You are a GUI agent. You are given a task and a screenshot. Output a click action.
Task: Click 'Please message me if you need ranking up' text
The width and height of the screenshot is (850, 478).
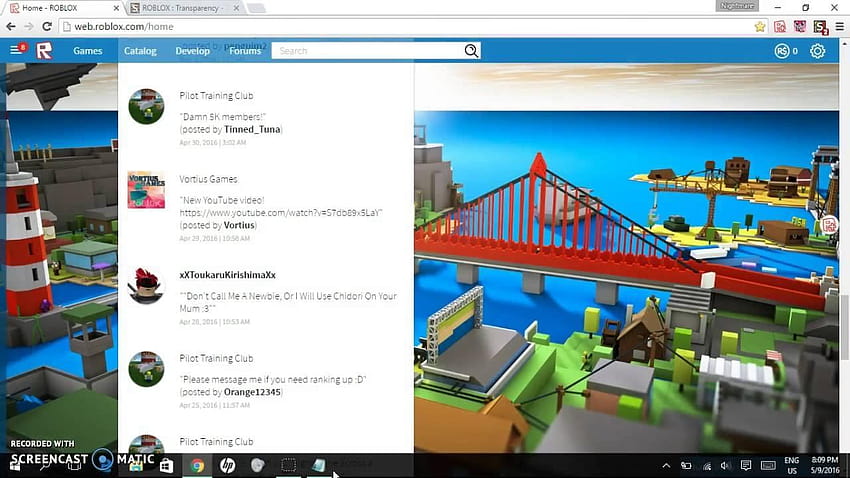tap(273, 379)
